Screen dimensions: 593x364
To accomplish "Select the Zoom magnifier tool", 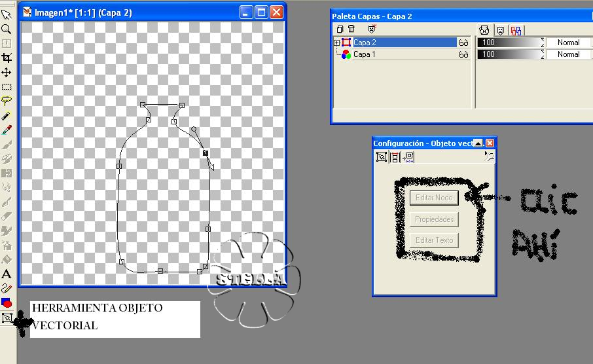I will [7, 29].
